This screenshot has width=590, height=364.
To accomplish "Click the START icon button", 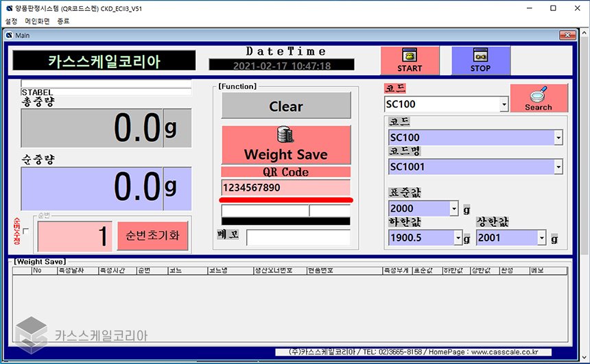I will pos(409,58).
